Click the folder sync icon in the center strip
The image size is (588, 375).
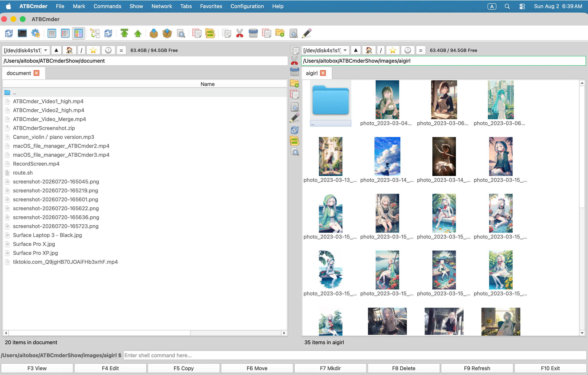coord(295,141)
